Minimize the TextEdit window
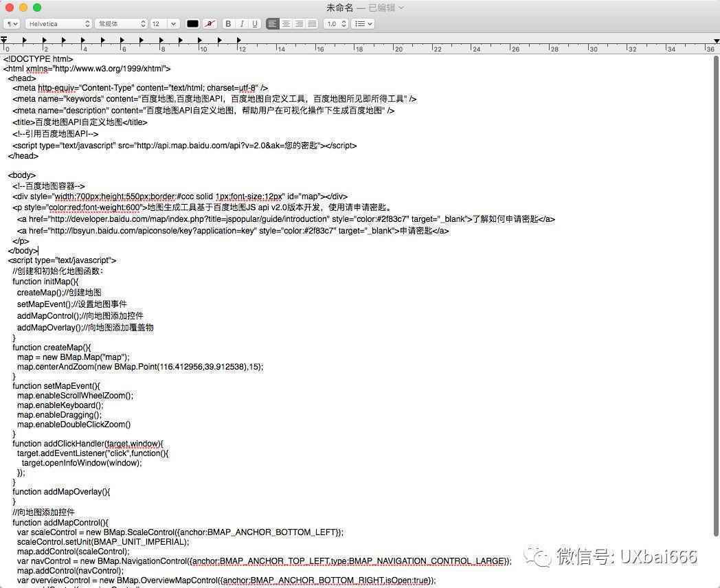This screenshot has width=720, height=588. [23, 8]
